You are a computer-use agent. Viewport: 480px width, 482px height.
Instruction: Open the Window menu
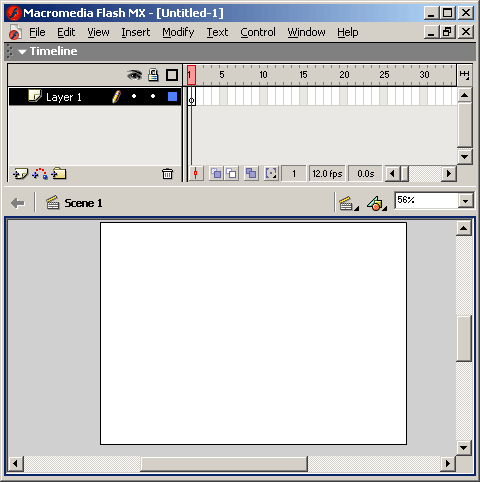pos(306,32)
